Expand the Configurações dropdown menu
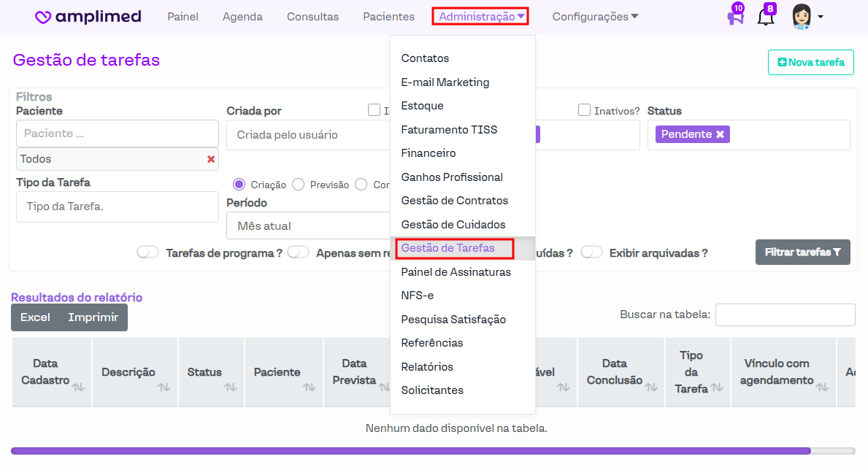 tap(595, 17)
